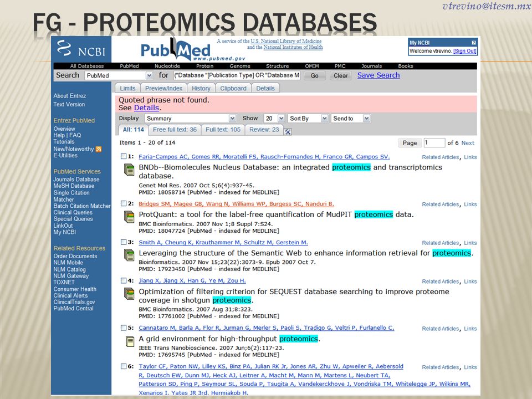Image resolution: width=532 pixels, height=399 pixels.
Task: Check the box for result 2
Action: [x=124, y=203]
